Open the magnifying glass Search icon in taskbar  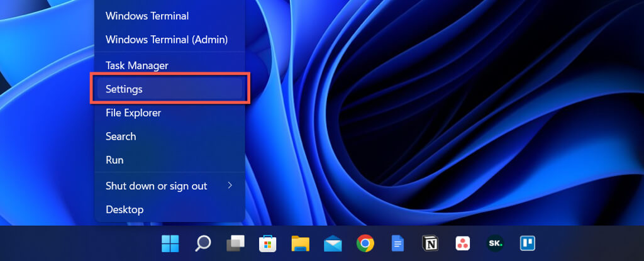coord(203,243)
